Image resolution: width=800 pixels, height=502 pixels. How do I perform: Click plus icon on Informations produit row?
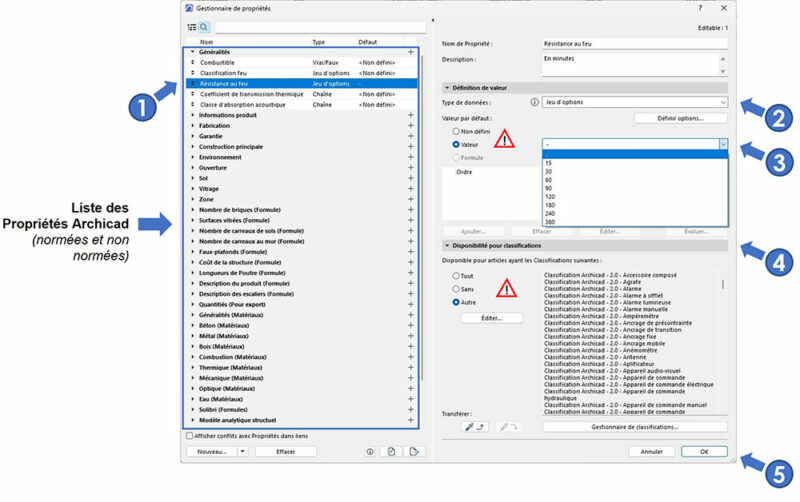[411, 115]
